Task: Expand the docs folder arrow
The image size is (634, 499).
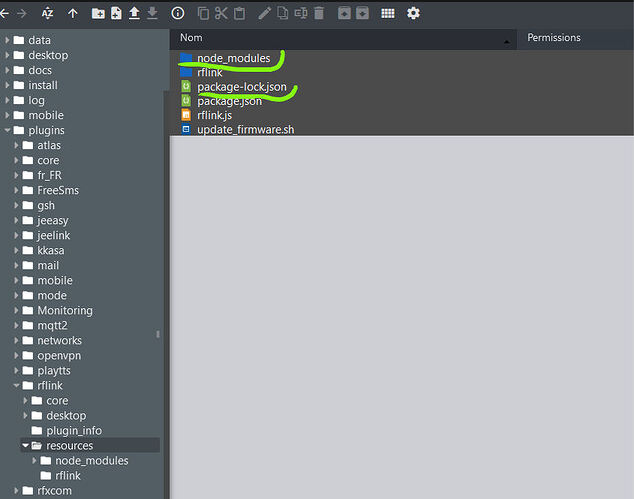Action: click(7, 70)
